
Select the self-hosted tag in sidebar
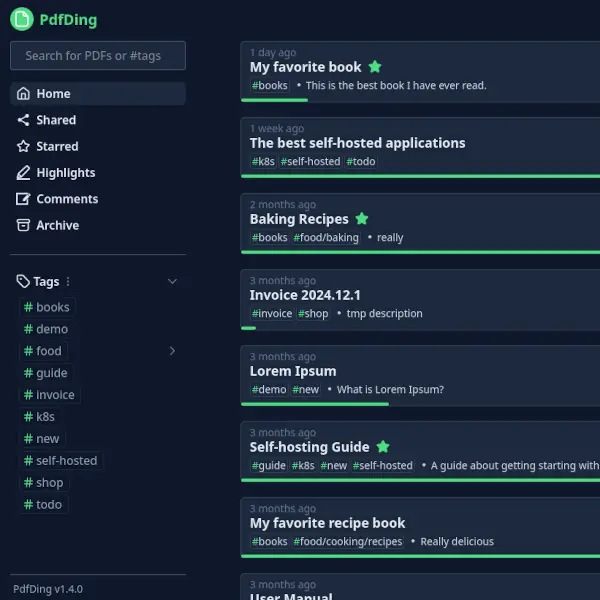tap(60, 461)
